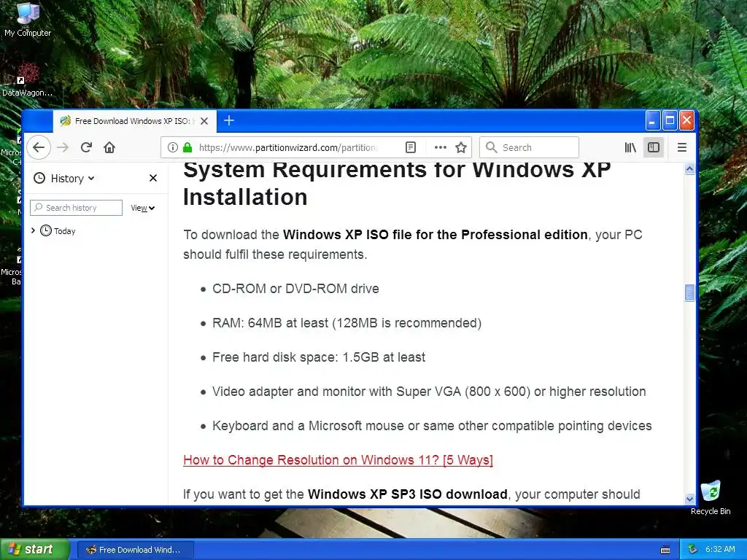Open the Firefox hamburger menu

pos(682,147)
